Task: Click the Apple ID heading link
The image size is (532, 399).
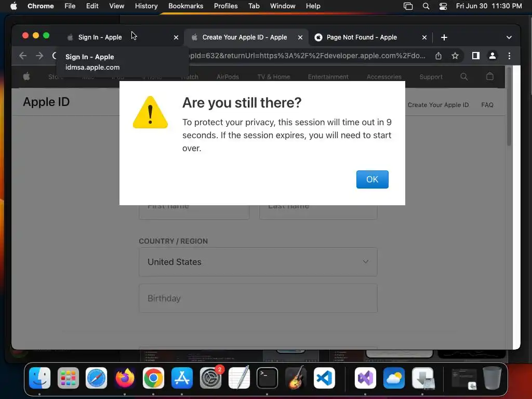Action: click(x=46, y=102)
